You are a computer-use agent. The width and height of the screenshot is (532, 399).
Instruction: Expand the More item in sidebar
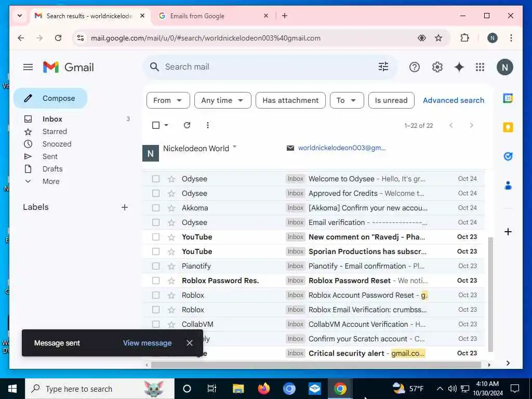click(51, 181)
